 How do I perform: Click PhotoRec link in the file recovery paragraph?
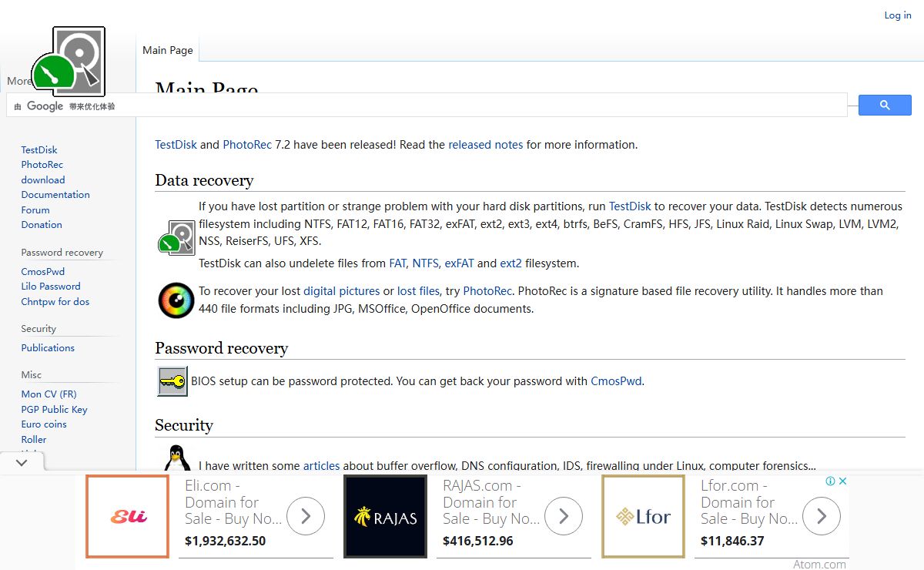pos(488,291)
